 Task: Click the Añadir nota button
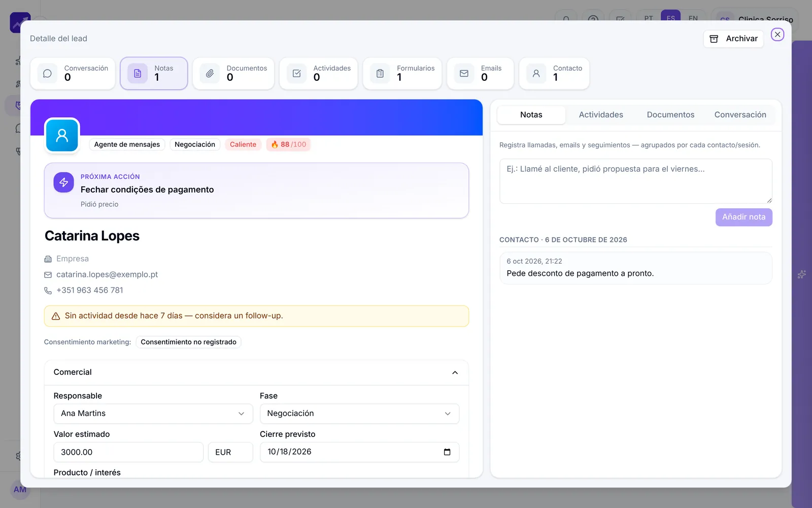[744, 217]
